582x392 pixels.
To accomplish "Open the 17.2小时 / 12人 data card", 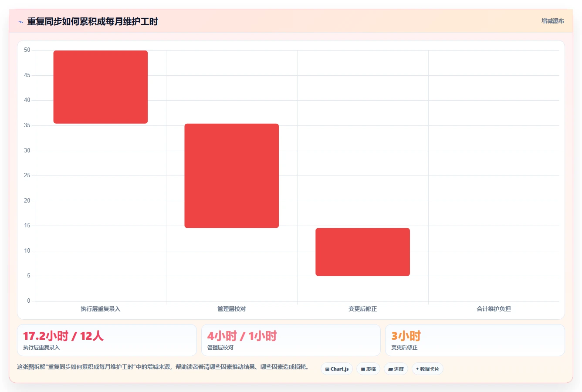I will point(107,340).
